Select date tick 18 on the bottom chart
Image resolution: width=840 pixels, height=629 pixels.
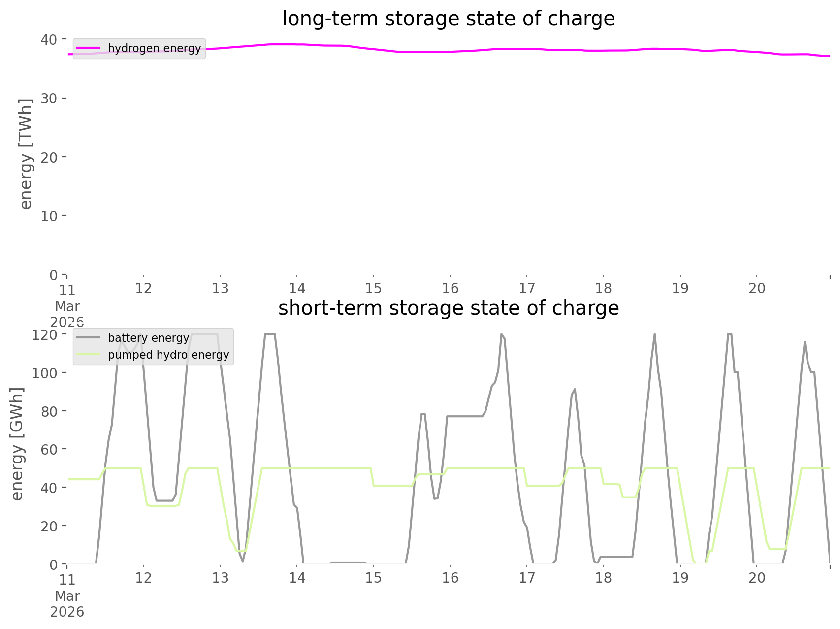pyautogui.click(x=604, y=578)
